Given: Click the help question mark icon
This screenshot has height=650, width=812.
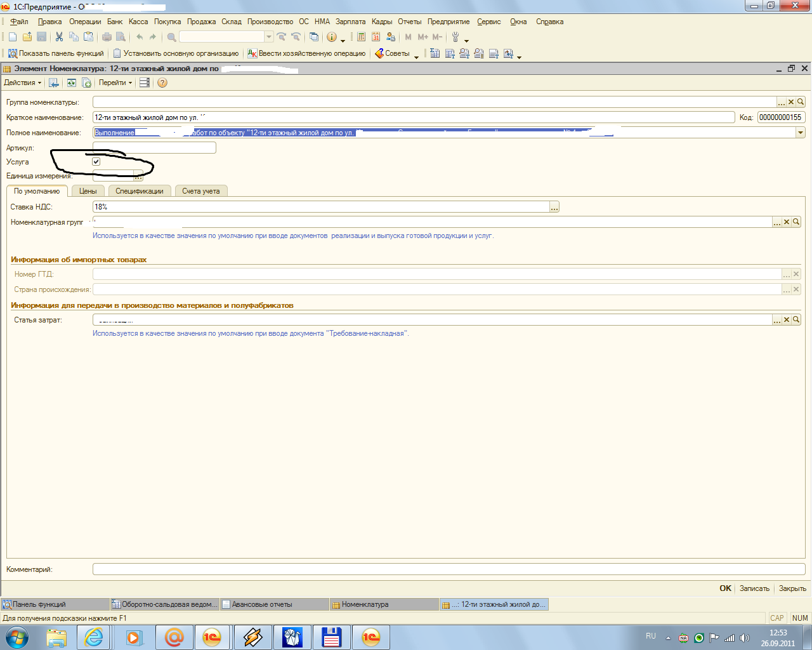Looking at the screenshot, I should click(x=162, y=83).
